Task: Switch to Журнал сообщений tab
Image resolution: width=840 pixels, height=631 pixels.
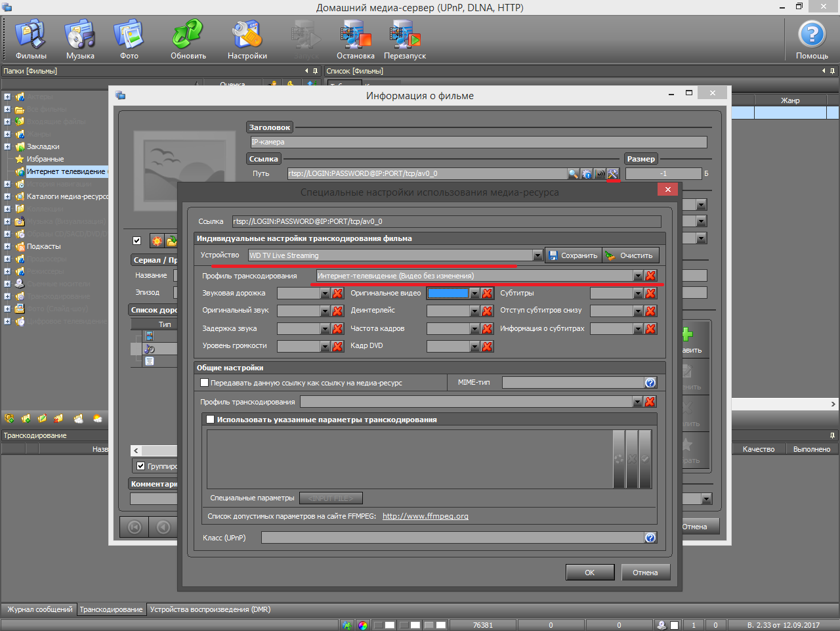Action: pos(39,609)
